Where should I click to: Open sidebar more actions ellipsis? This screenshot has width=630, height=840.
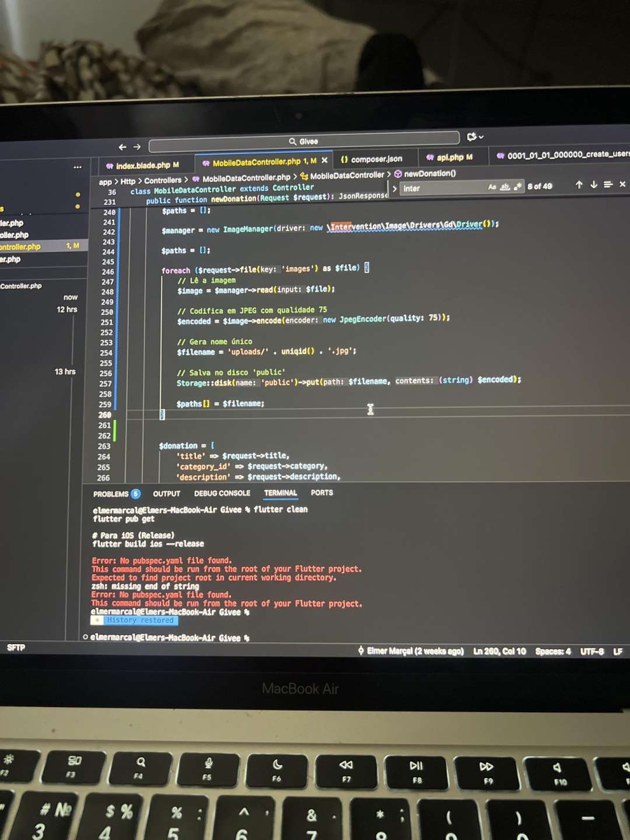tap(78, 167)
